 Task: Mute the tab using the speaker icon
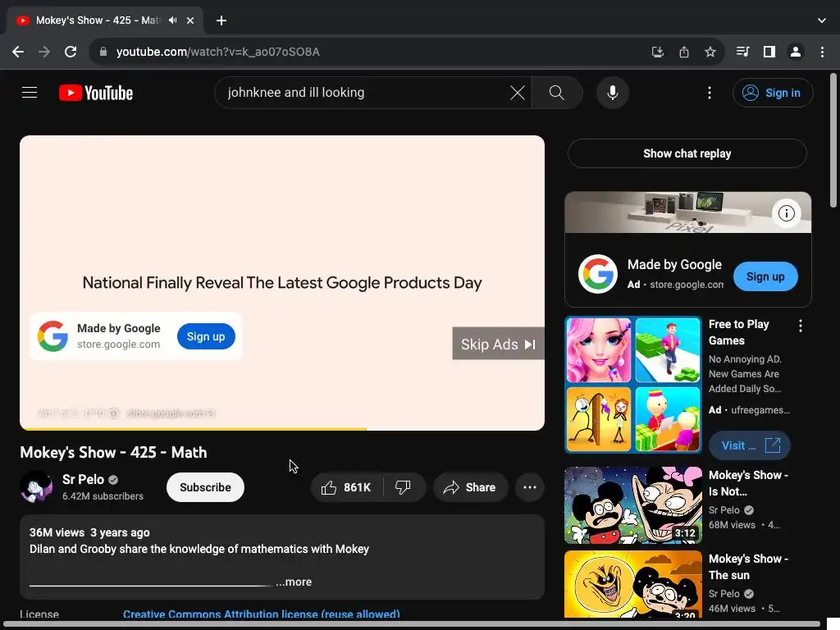click(172, 21)
